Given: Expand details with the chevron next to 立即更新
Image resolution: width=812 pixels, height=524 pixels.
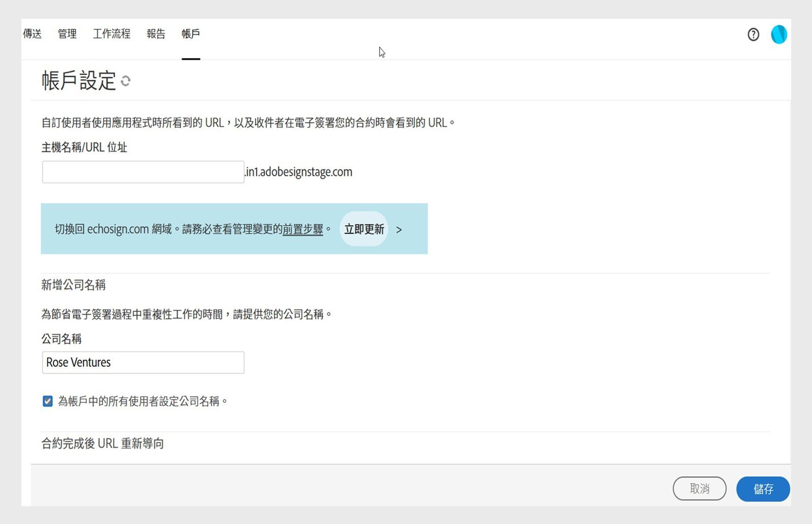Looking at the screenshot, I should [399, 229].
